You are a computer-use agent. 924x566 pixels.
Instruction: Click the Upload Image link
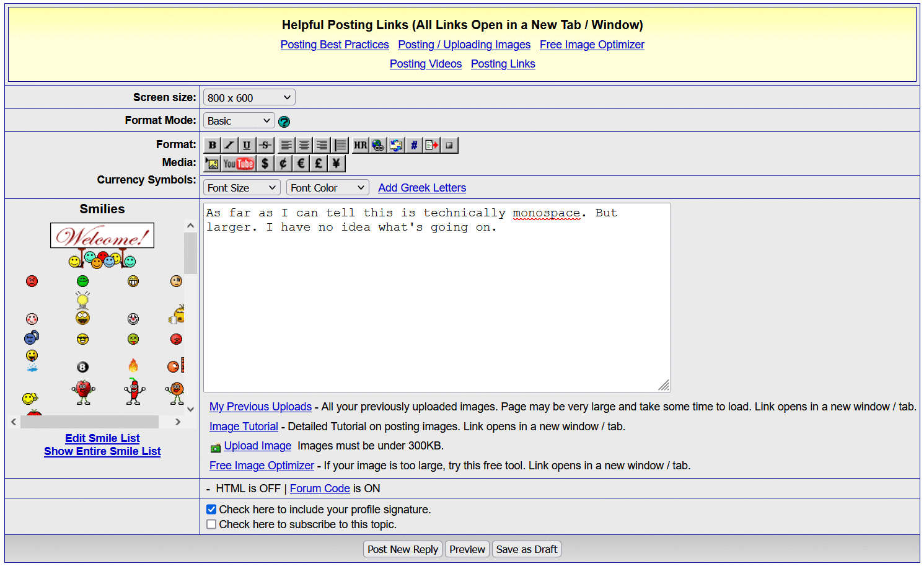[258, 446]
